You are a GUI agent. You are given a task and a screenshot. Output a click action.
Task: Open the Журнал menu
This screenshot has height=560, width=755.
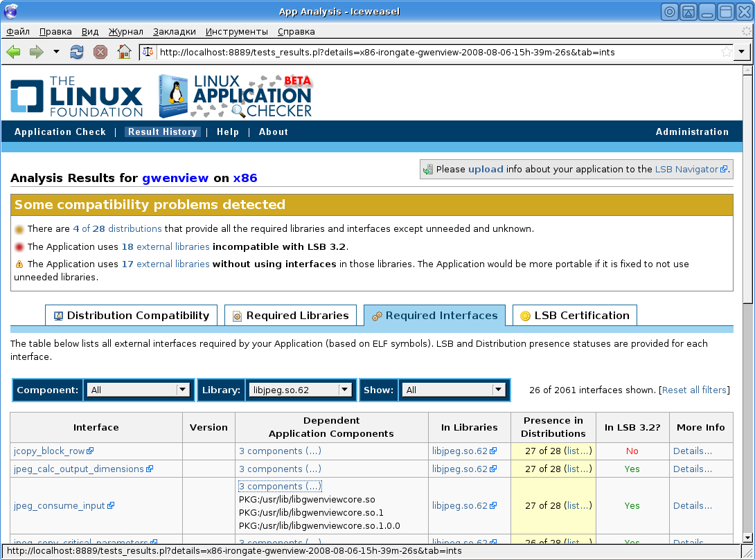(125, 31)
